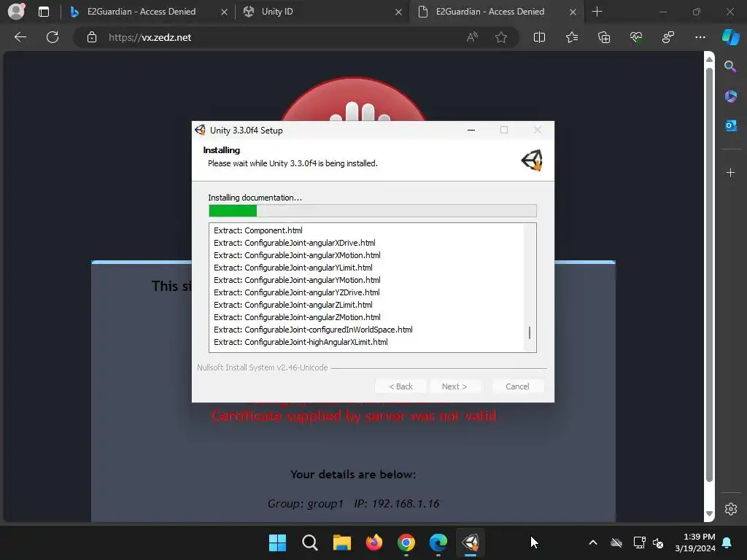This screenshot has height=560, width=747.
Task: Click the < Back button in Setup
Action: point(400,386)
